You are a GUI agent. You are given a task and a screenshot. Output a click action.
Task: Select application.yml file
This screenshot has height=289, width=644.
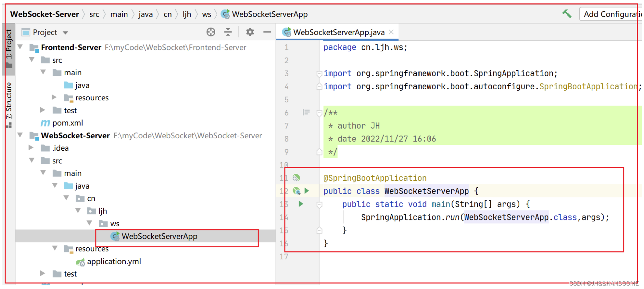(108, 262)
